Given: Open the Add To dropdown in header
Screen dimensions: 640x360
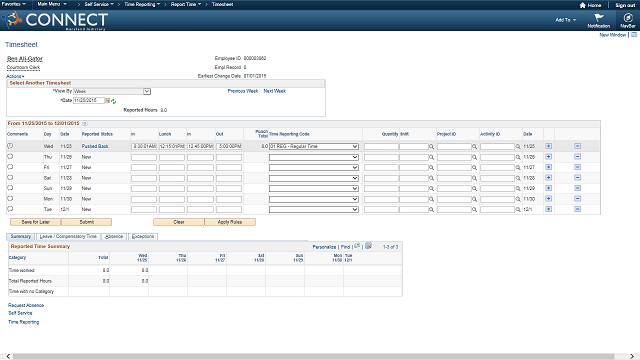Looking at the screenshot, I should pyautogui.click(x=565, y=20).
